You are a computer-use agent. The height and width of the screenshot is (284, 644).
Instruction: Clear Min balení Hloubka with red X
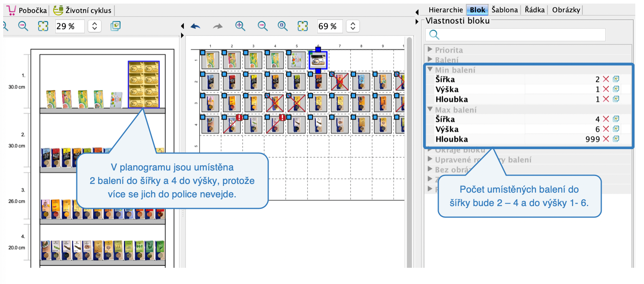(606, 99)
